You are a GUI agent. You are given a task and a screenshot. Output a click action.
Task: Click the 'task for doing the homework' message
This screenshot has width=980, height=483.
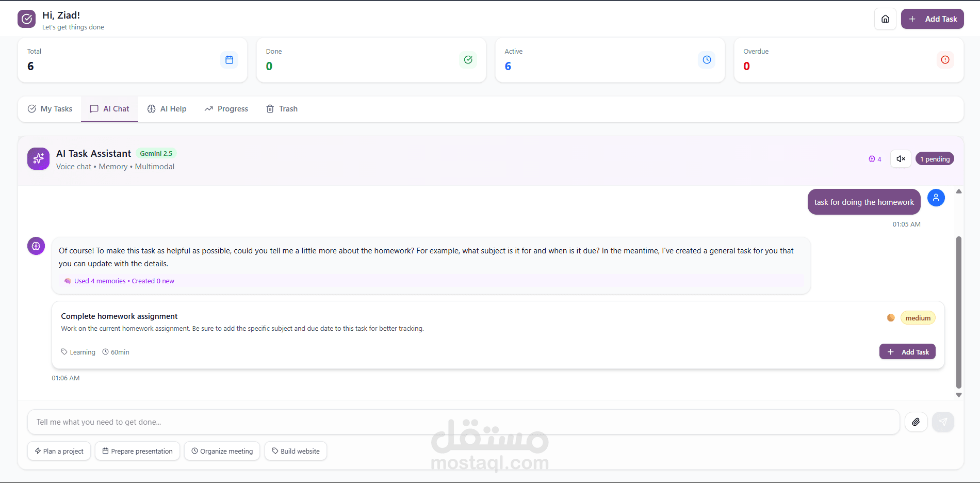click(864, 202)
